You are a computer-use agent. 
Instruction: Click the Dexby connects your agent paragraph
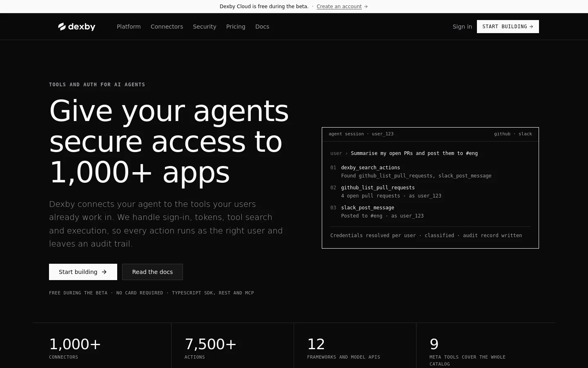[166, 224]
